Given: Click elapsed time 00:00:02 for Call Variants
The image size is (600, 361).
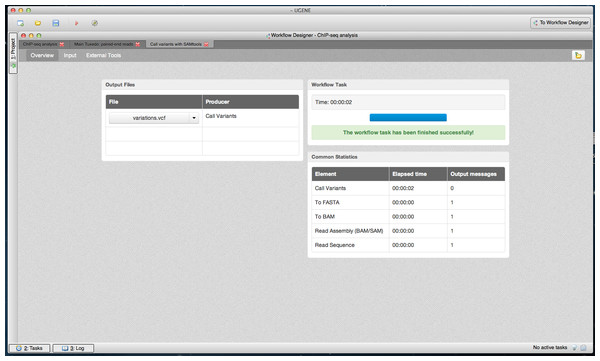Looking at the screenshot, I should pos(403,188).
